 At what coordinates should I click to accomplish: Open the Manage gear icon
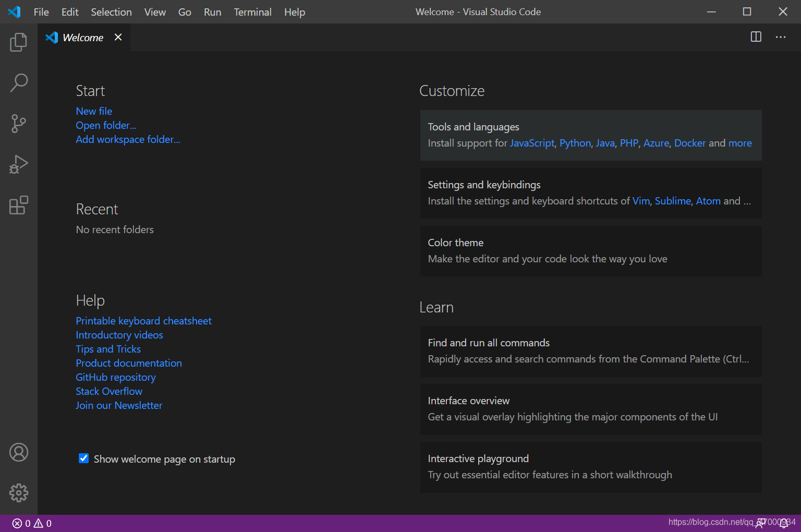pos(19,493)
